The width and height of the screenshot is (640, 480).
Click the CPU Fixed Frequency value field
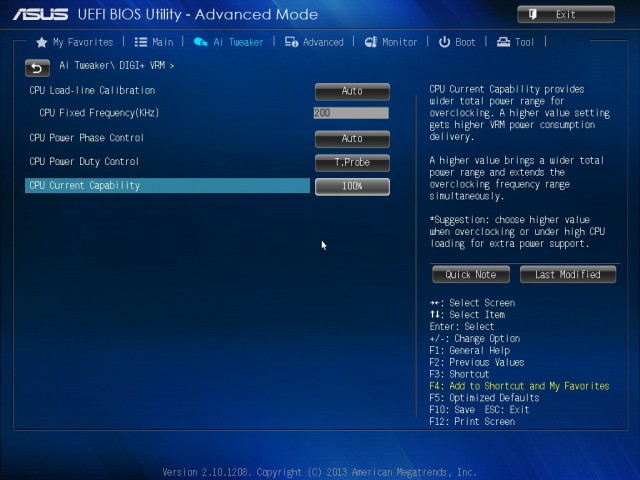[351, 113]
